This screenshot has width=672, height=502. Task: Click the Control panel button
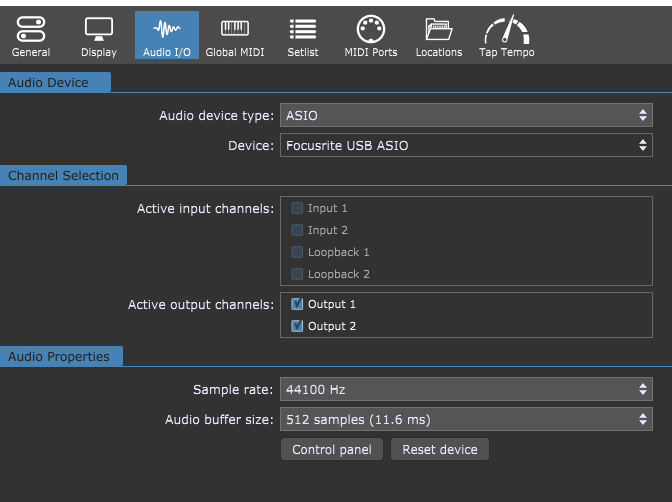(x=331, y=450)
